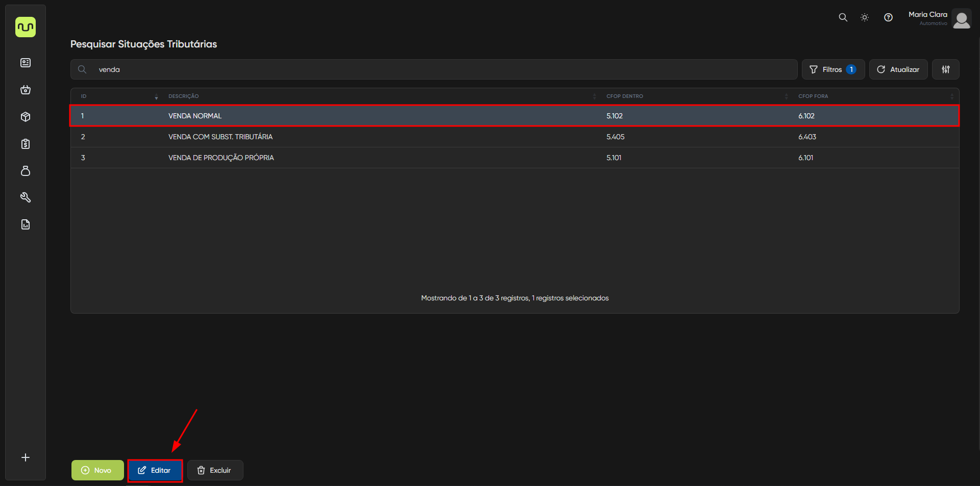Open the contact card sidebar icon
This screenshot has height=486, width=980.
pyautogui.click(x=26, y=63)
